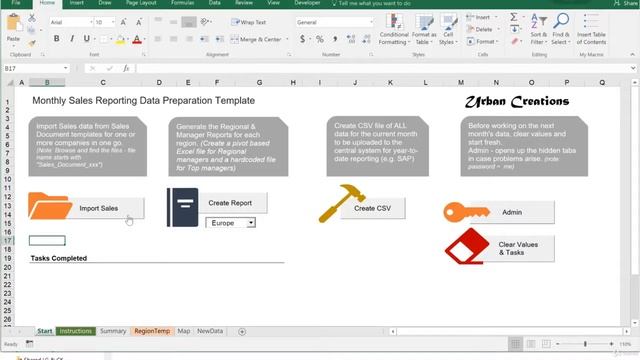This screenshot has width=640, height=360.
Task: Open the Insert ribbon tab
Action: [76, 3]
